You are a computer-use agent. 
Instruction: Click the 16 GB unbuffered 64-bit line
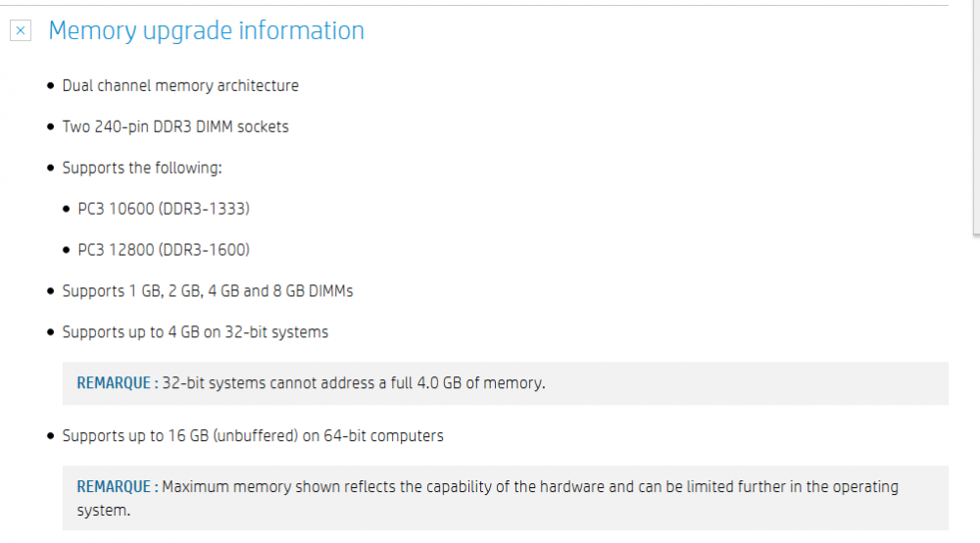[x=252, y=436]
